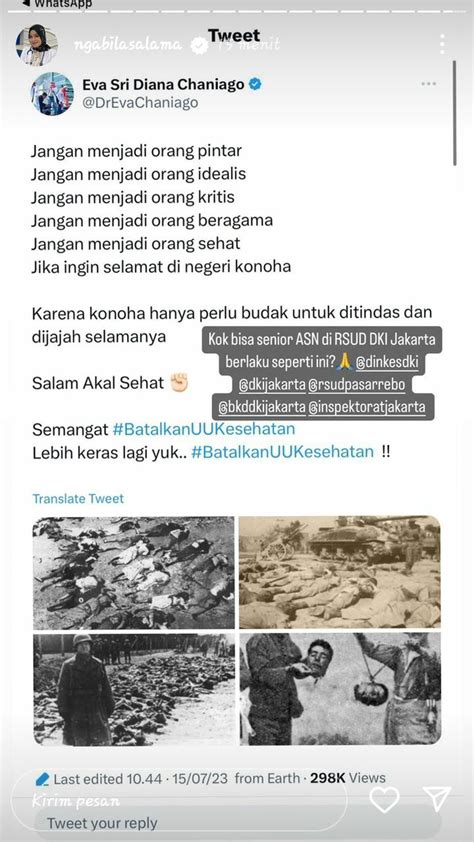Open the first #BatalkanUUKesehatan hashtag

pos(204,429)
